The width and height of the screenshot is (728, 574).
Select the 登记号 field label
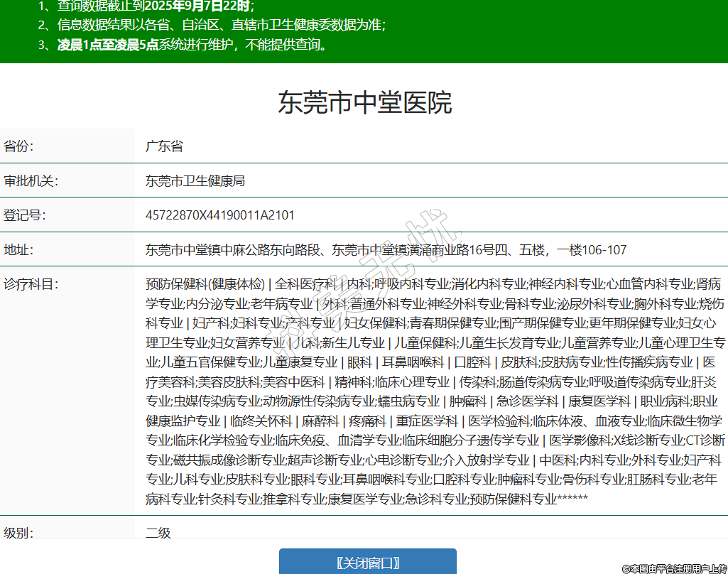(25, 215)
